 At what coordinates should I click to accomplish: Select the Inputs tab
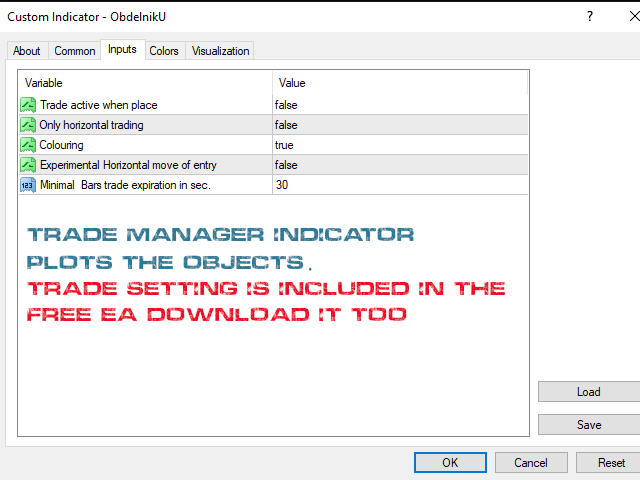[x=122, y=49]
